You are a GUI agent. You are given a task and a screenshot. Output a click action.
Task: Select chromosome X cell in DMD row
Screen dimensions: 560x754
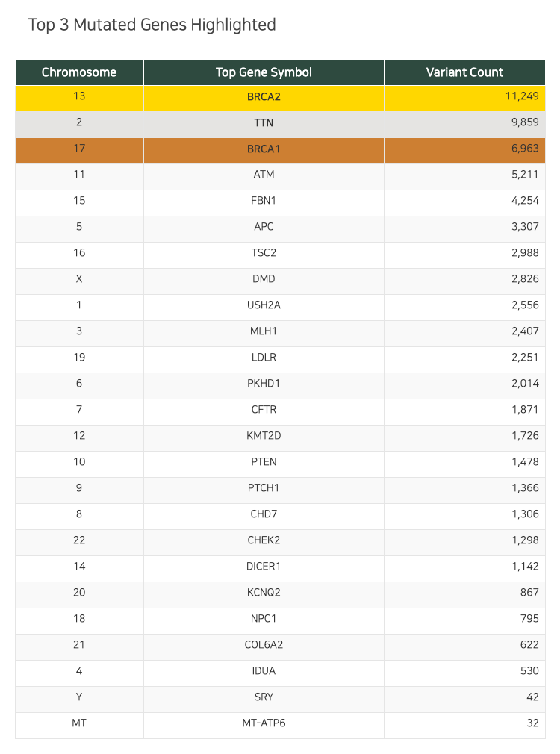pyautogui.click(x=79, y=281)
